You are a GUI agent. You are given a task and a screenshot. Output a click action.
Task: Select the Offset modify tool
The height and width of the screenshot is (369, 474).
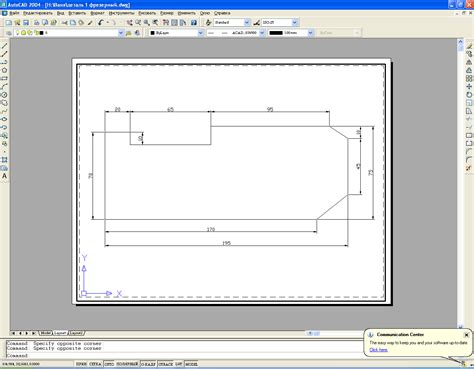click(469, 70)
